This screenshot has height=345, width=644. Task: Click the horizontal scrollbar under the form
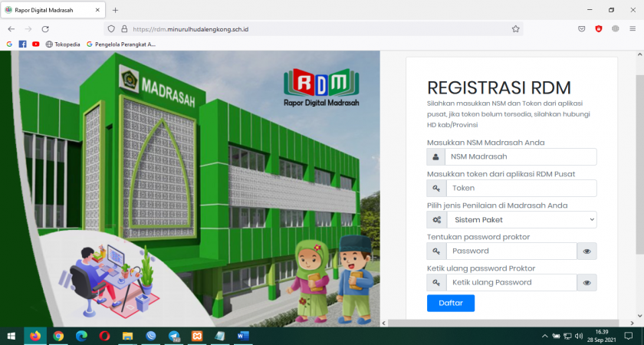[x=503, y=324]
